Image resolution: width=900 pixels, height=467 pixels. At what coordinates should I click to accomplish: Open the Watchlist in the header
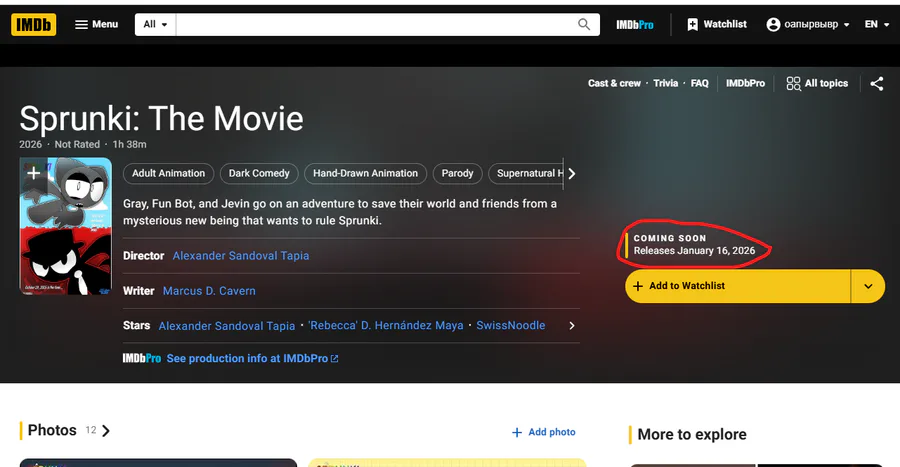tap(717, 25)
